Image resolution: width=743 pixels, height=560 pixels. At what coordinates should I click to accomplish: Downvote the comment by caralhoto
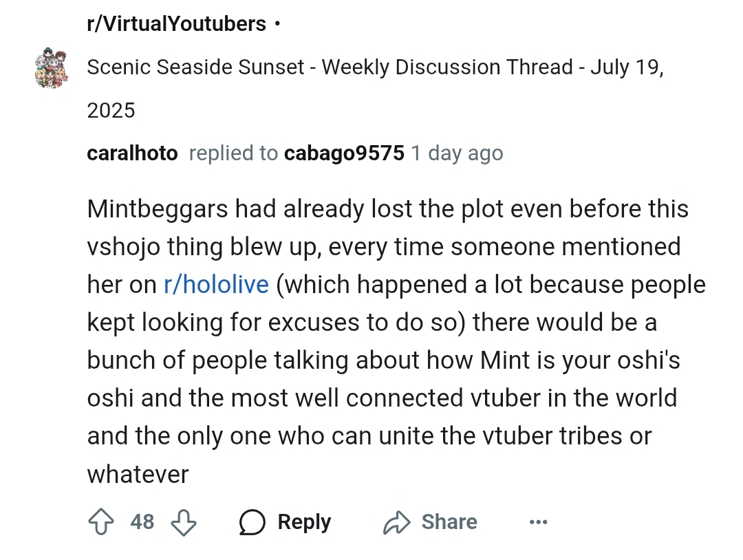(183, 522)
